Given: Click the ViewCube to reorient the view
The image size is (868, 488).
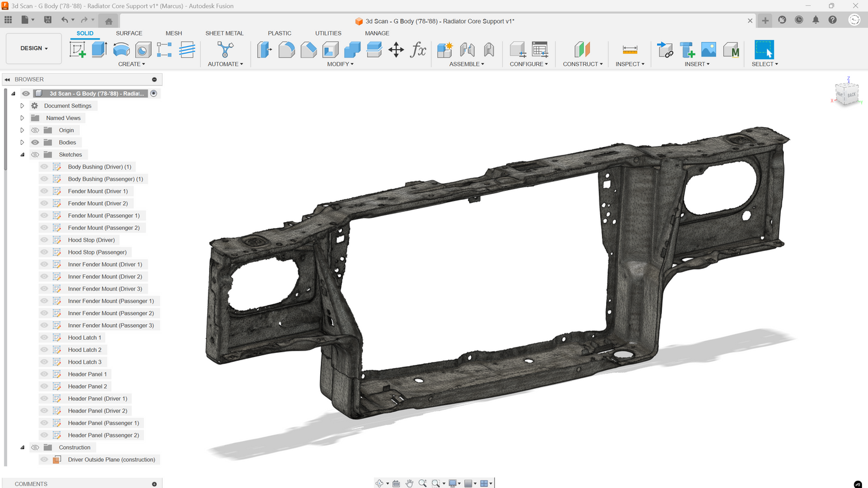Looking at the screenshot, I should click(847, 94).
